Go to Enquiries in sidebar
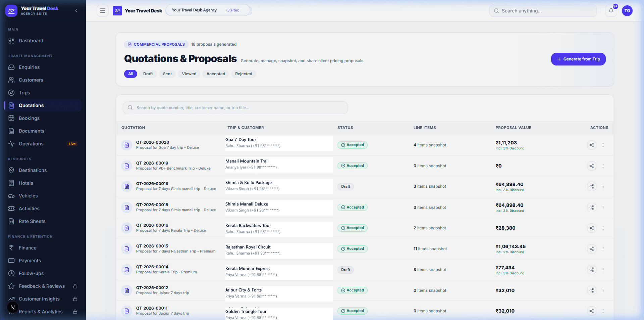 [x=43, y=67]
